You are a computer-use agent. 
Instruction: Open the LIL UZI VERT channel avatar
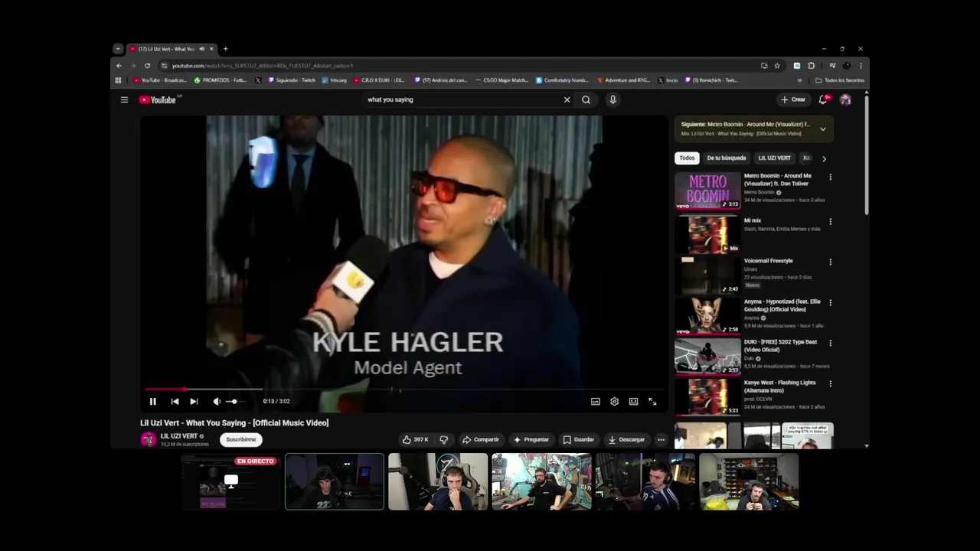point(149,439)
